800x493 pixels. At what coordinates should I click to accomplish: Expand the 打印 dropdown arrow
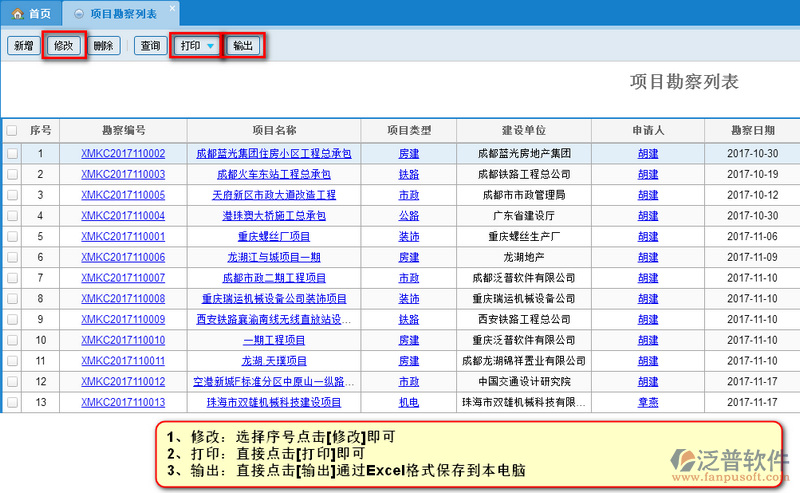(x=210, y=47)
